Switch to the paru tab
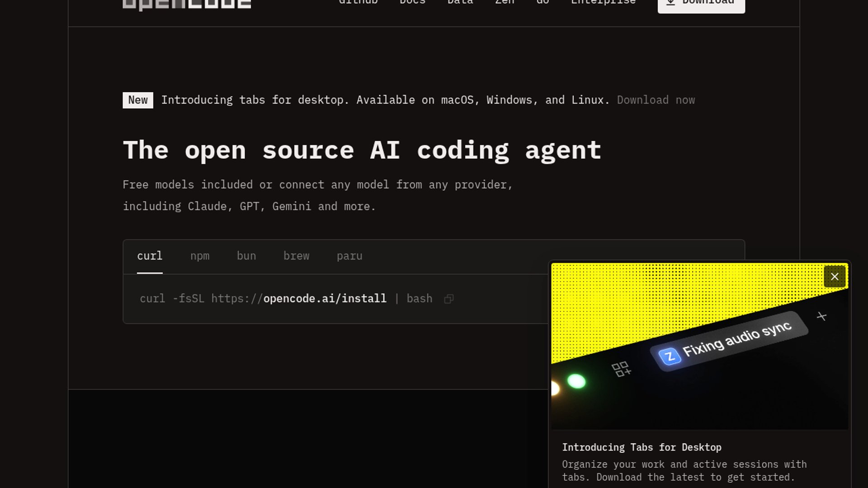This screenshot has height=488, width=868. point(349,256)
